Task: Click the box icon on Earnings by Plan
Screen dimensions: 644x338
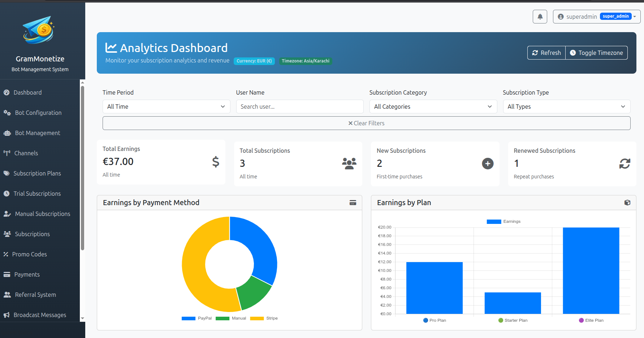Action: (627, 203)
